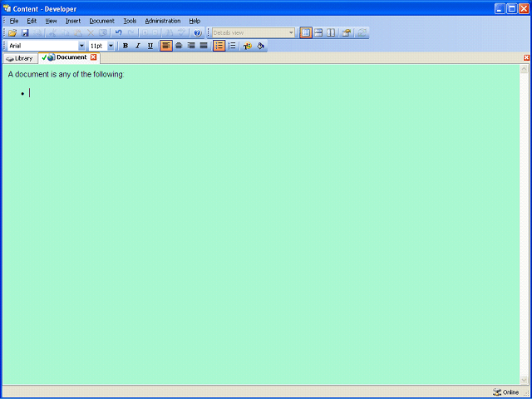Click the Refresh icon in top toolbar
The image size is (532, 399).
(362, 33)
